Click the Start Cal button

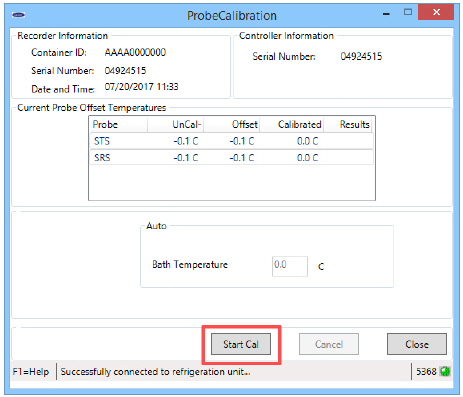click(241, 344)
